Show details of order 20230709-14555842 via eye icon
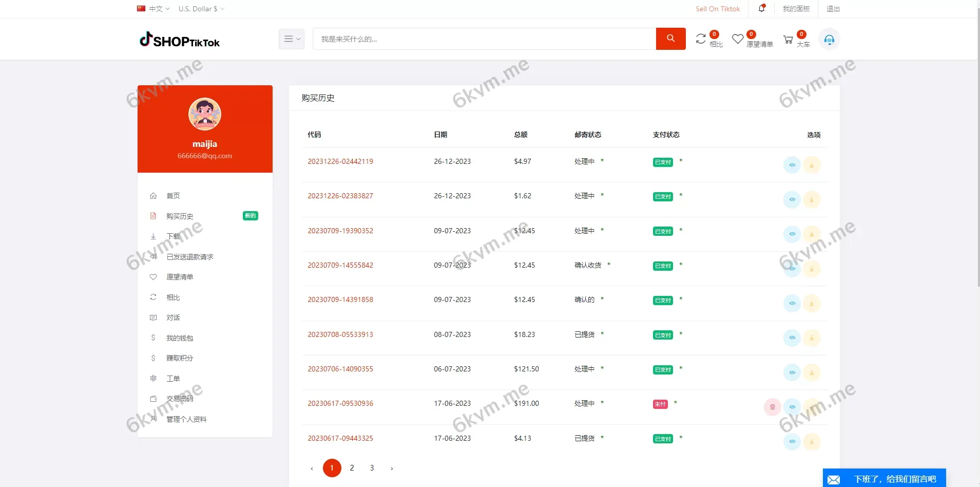Image resolution: width=980 pixels, height=487 pixels. pyautogui.click(x=792, y=269)
